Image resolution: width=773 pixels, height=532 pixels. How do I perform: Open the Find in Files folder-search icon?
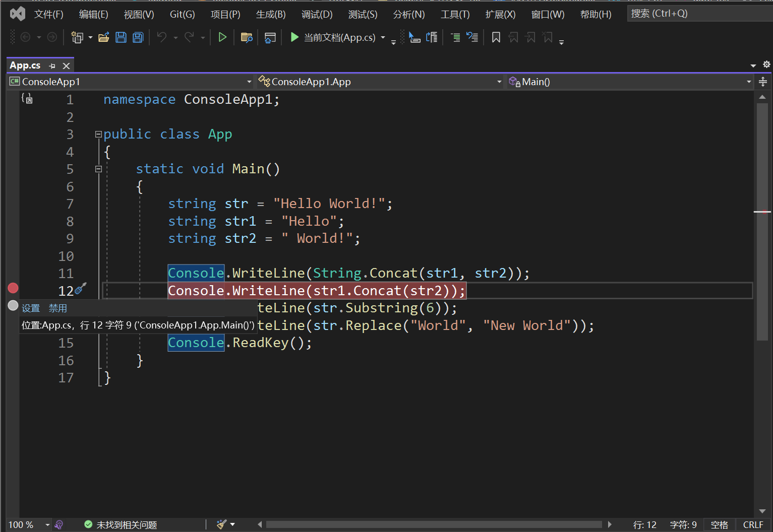(x=247, y=37)
